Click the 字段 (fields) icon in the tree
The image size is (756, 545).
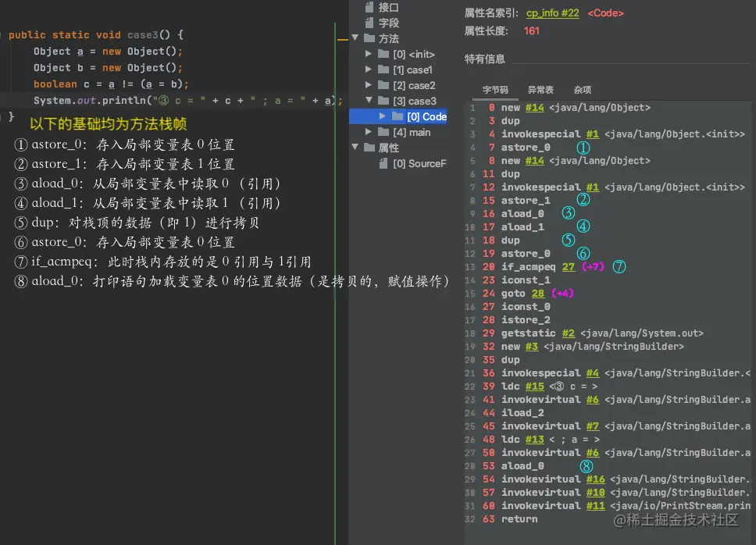[x=371, y=23]
